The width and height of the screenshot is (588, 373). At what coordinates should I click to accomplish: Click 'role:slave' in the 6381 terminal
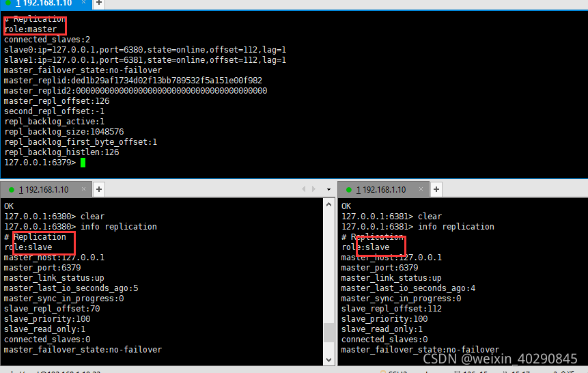click(x=365, y=247)
